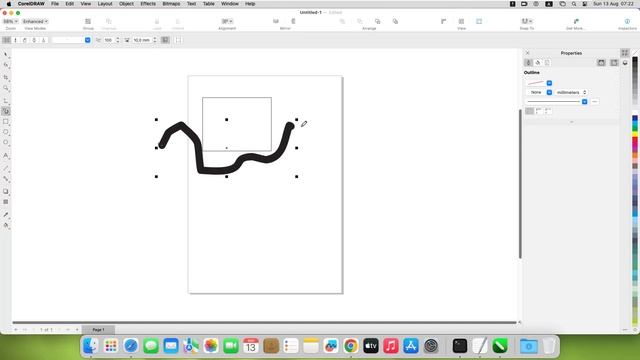The image size is (640, 360).
Task: Open Safari from the Dock
Action: (x=131, y=346)
